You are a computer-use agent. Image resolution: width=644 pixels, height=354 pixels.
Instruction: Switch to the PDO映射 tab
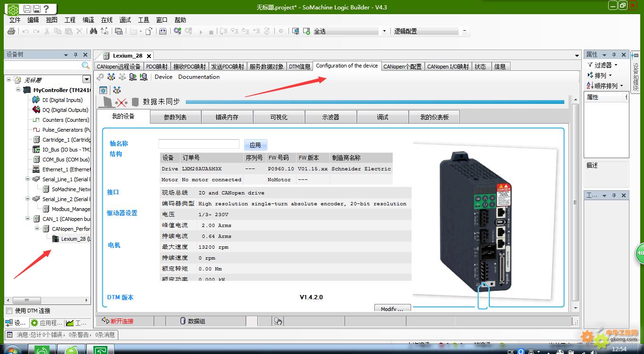(157, 67)
